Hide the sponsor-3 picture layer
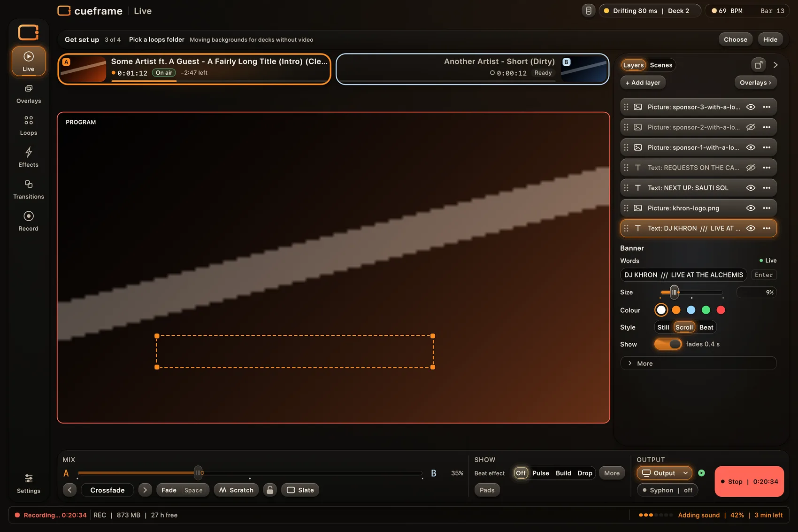 [751, 107]
